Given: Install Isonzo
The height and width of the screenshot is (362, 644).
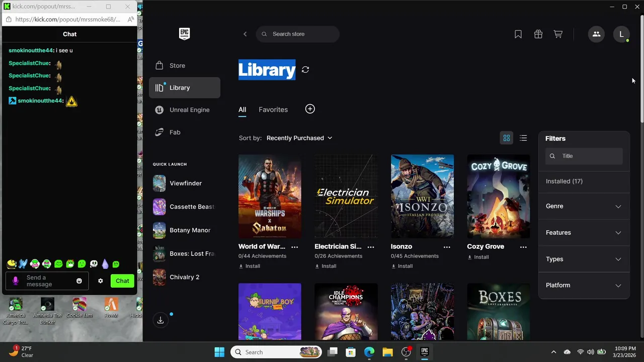Looking at the screenshot, I should [x=402, y=266].
